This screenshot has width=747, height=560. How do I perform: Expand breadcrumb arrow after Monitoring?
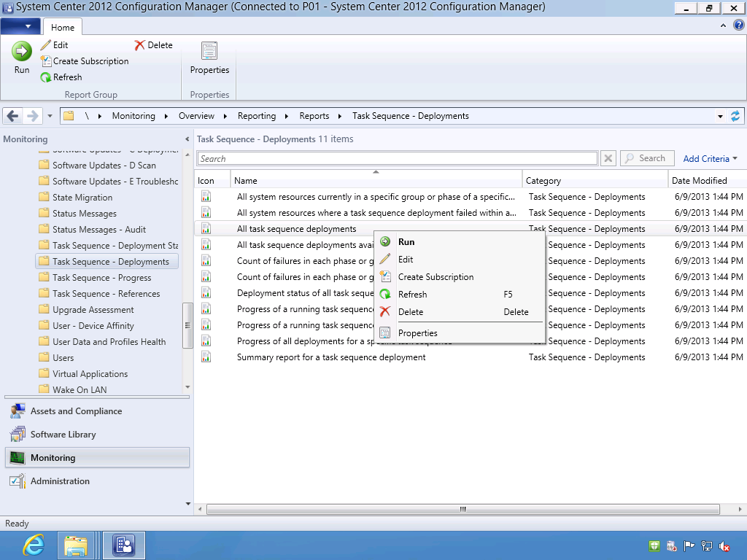(166, 116)
